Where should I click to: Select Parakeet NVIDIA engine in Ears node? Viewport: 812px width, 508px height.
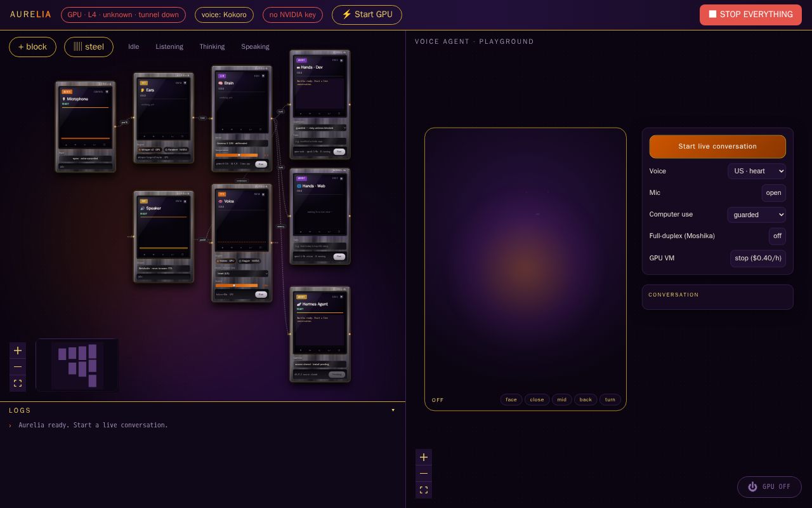[x=176, y=150]
